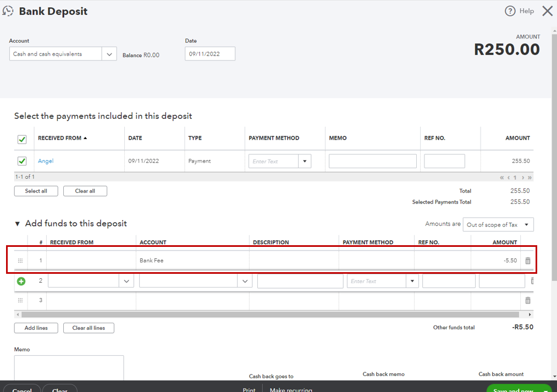The image size is (557, 392).
Task: Click the Help question mark icon
Action: click(510, 11)
